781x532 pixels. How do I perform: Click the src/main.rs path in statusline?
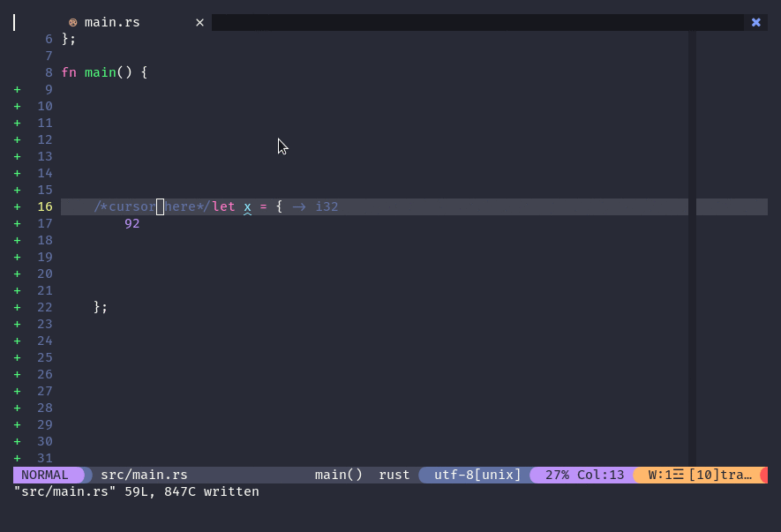coord(144,475)
